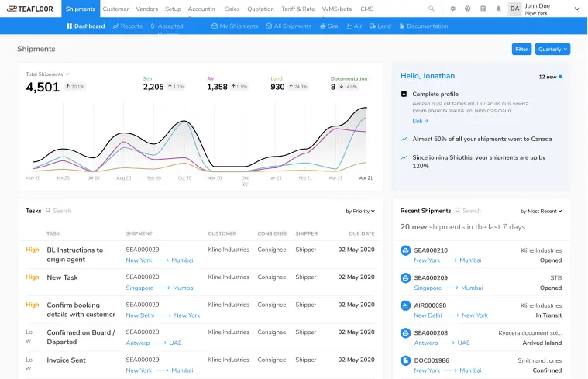Image resolution: width=588 pixels, height=379 pixels.
Task: Follow the Link under Complete profile
Action: (419, 121)
